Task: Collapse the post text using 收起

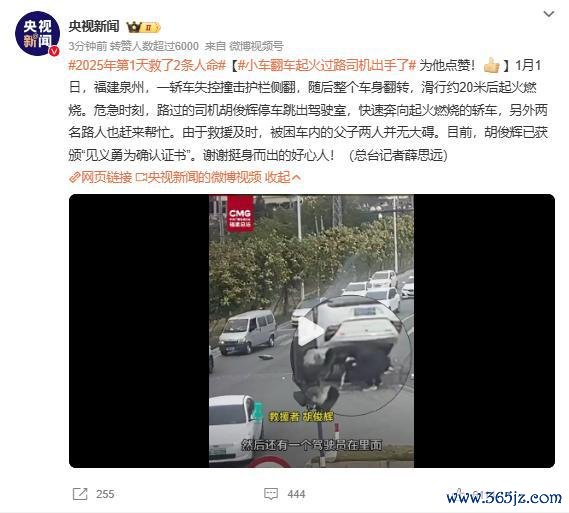Action: point(283,177)
